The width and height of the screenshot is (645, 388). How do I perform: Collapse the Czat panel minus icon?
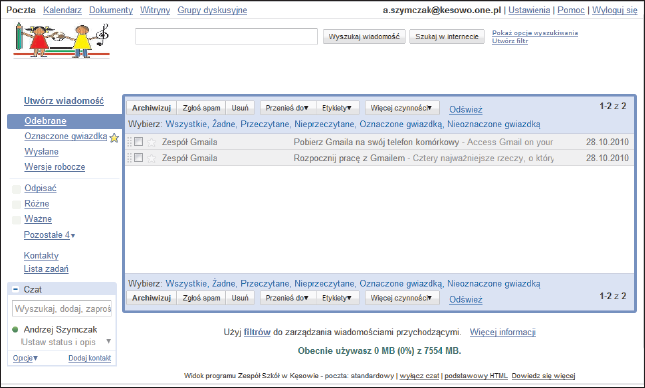pos(15,289)
